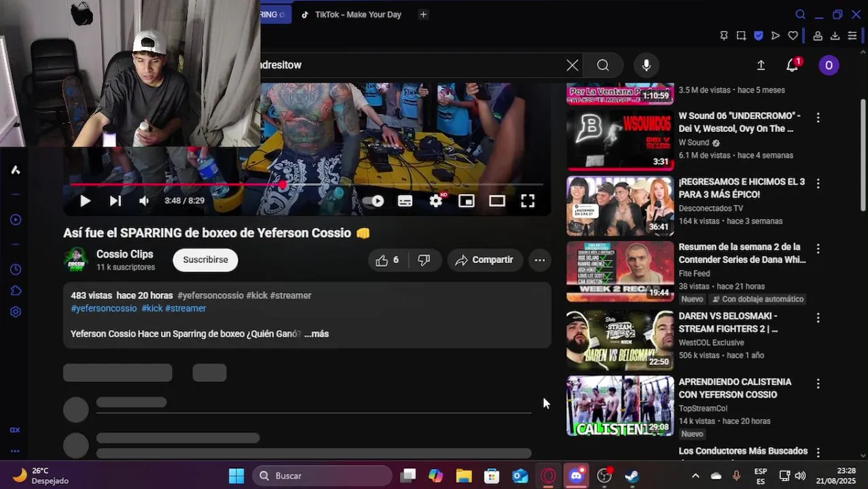Open the Cossio Clips channel avatar

click(76, 259)
